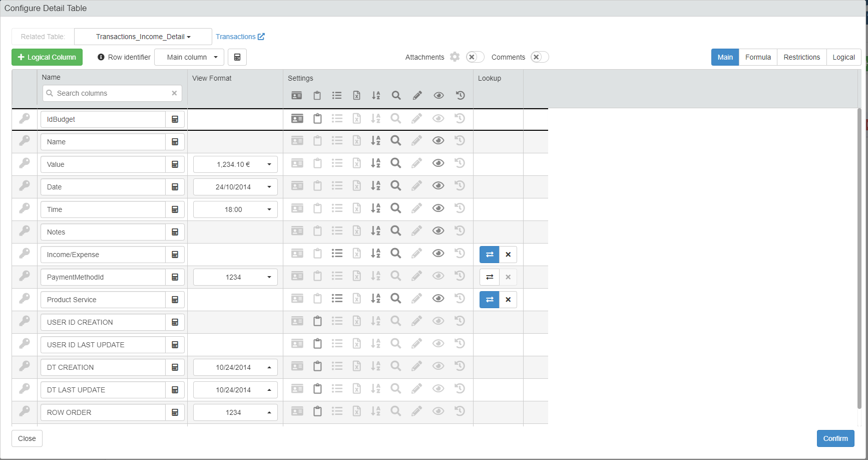Switch to the Formula tab
The height and width of the screenshot is (460, 868).
click(x=757, y=57)
